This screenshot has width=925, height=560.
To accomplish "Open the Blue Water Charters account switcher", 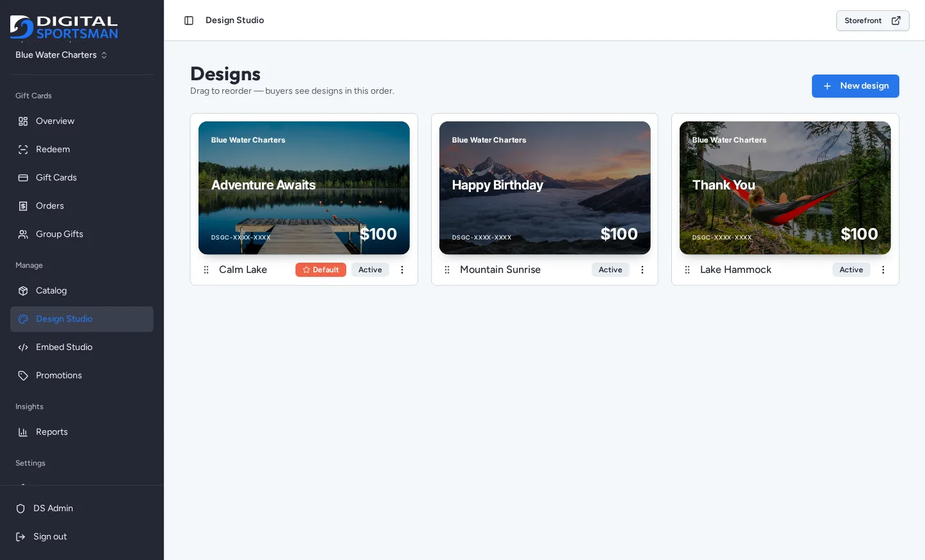I will click(x=62, y=55).
